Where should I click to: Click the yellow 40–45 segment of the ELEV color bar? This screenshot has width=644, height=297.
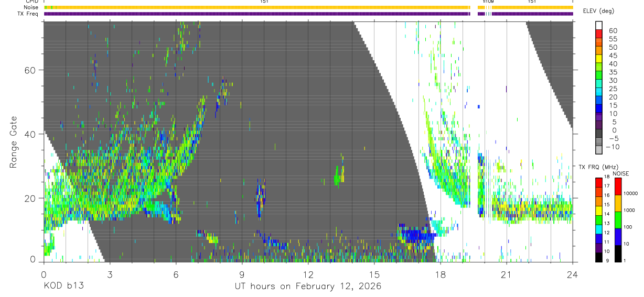pos(599,59)
